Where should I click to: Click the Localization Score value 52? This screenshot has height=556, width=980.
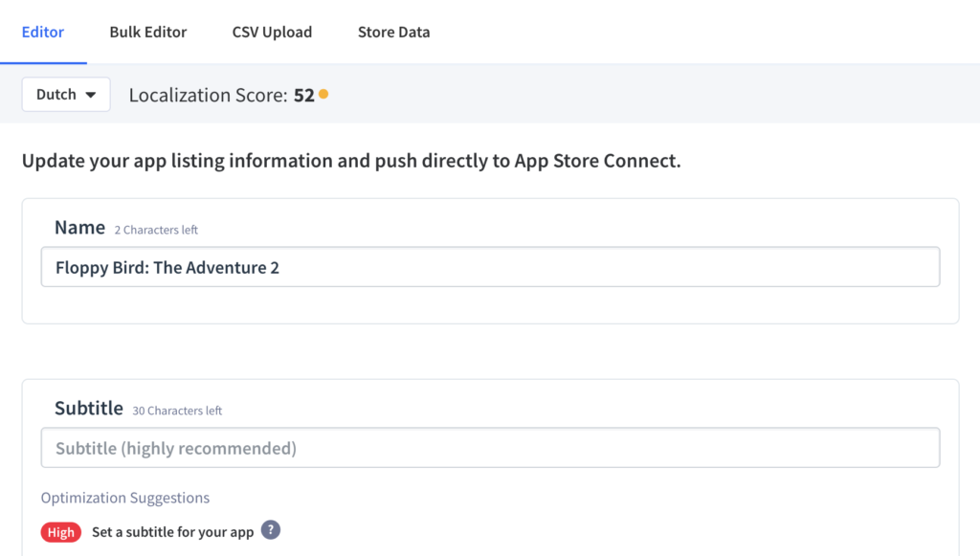pyautogui.click(x=304, y=95)
